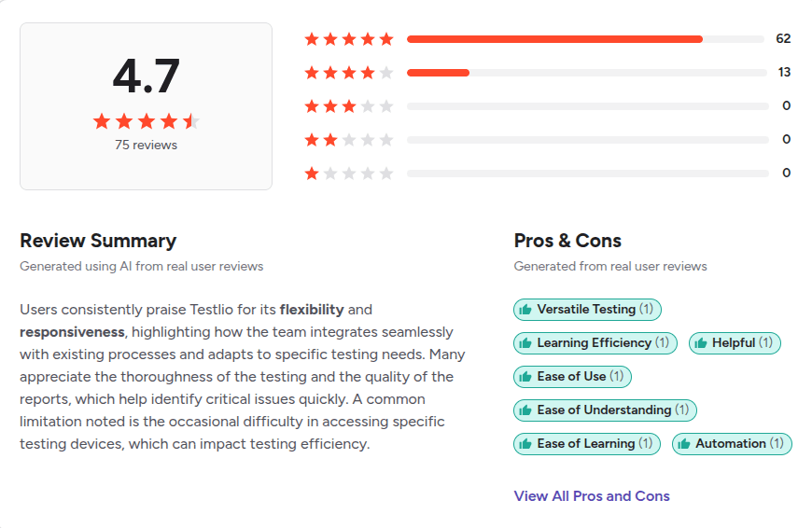This screenshot has height=528, width=812.
Task: Click thumbs-up icon on Automation tag
Action: pos(684,444)
